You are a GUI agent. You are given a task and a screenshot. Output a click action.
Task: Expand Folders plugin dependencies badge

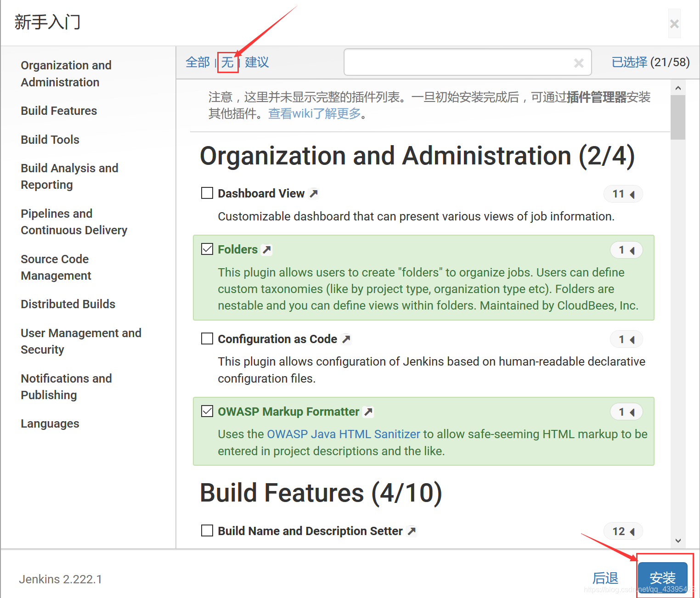[626, 250]
